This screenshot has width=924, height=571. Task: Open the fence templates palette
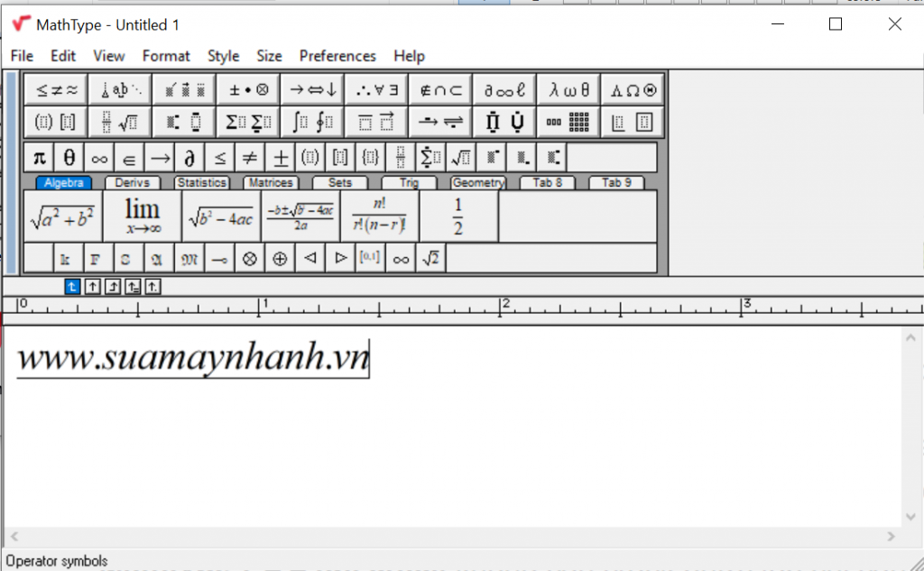pos(56,122)
